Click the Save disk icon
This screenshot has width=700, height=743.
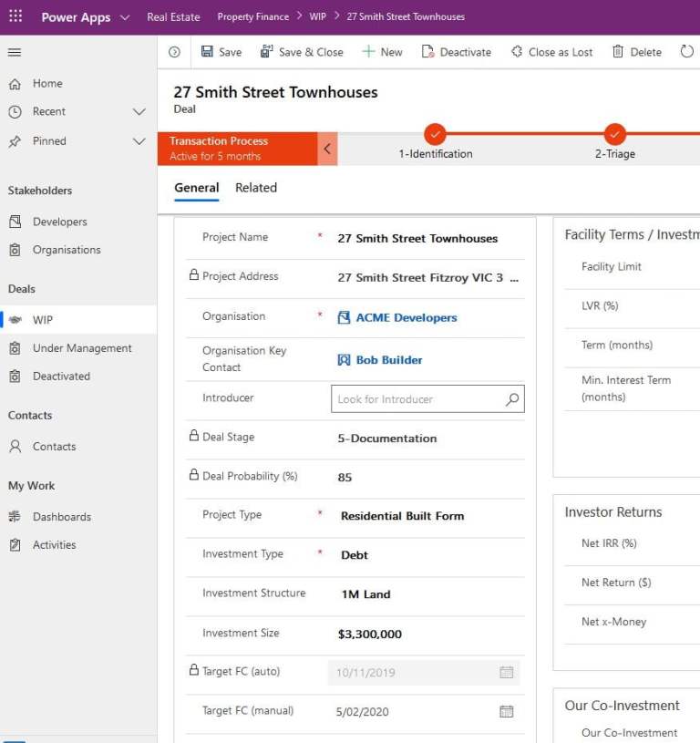point(207,51)
